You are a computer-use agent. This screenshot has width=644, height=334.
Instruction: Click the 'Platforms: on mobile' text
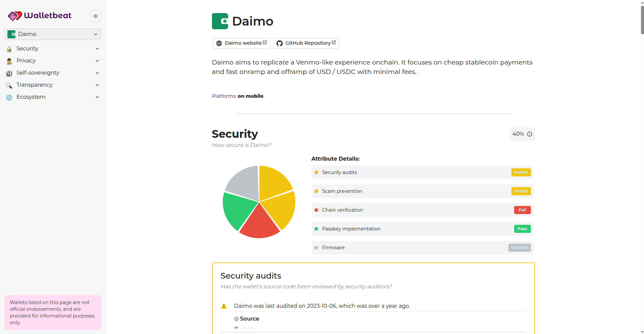[x=238, y=96]
